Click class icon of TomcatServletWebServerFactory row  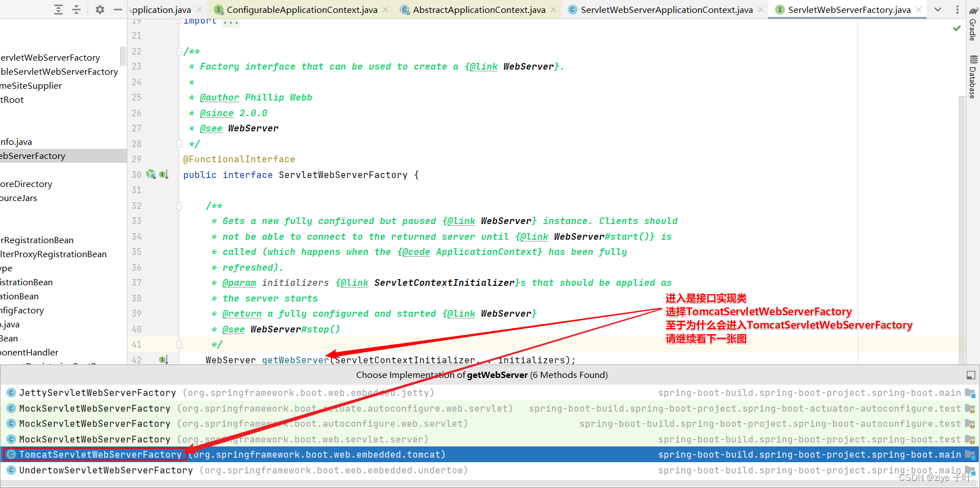coord(11,454)
